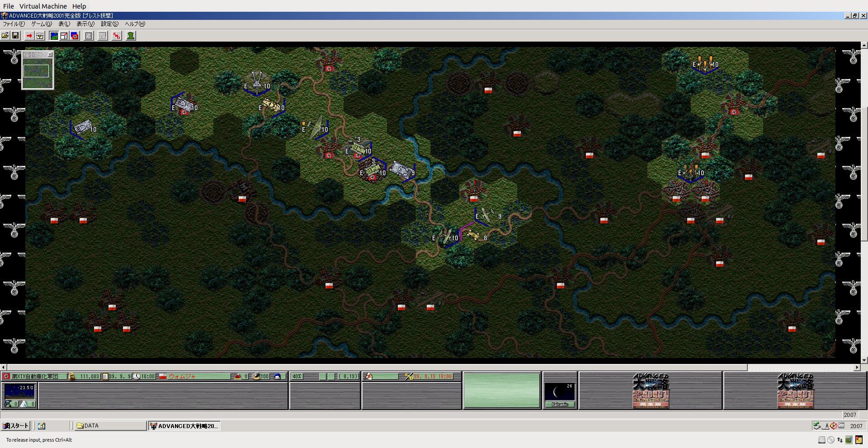Click the money bag funds icon
Screen dimensions: 868x448
tap(71, 376)
